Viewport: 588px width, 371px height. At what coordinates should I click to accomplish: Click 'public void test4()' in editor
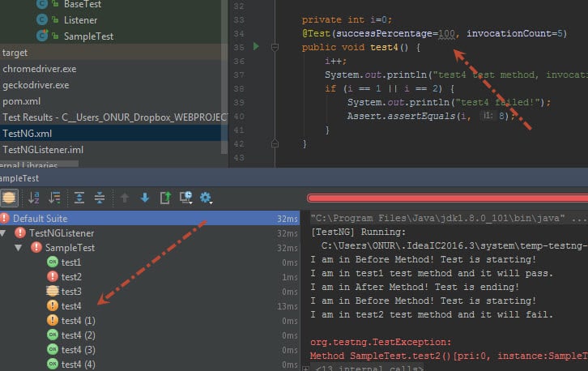point(361,47)
